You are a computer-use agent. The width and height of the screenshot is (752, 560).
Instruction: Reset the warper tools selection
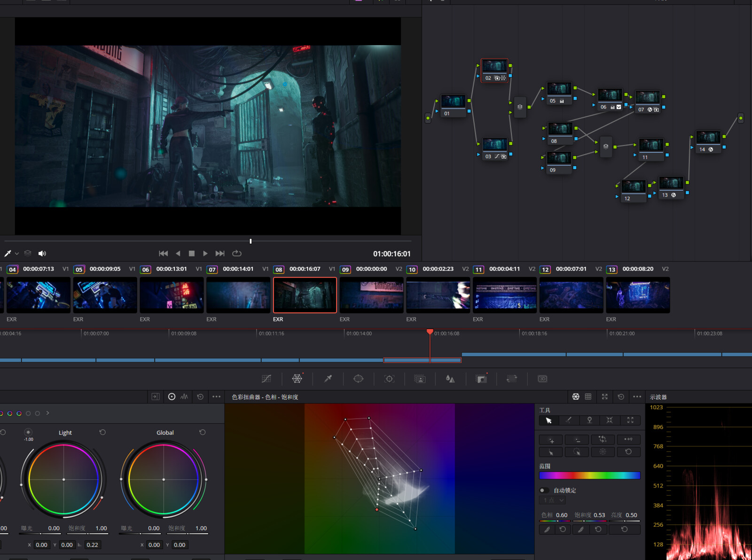click(628, 452)
